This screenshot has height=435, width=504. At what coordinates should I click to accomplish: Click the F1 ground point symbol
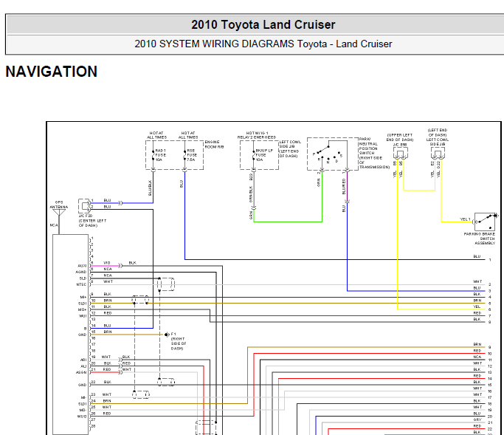(x=167, y=335)
